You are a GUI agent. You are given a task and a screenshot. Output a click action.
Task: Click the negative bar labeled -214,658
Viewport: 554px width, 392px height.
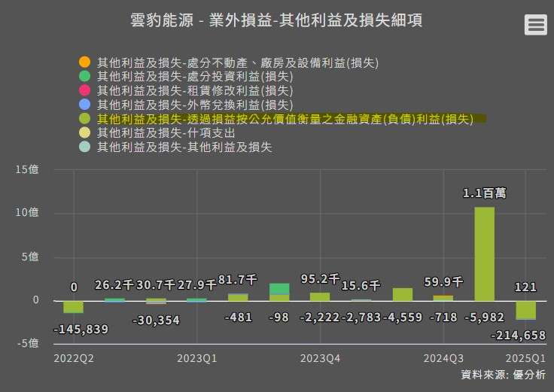coord(525,311)
